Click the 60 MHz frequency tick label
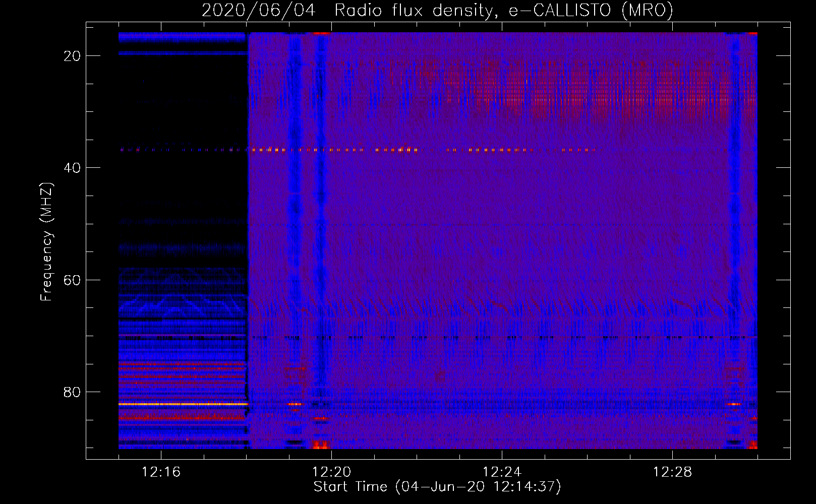Image resolution: width=816 pixels, height=504 pixels. click(x=72, y=280)
